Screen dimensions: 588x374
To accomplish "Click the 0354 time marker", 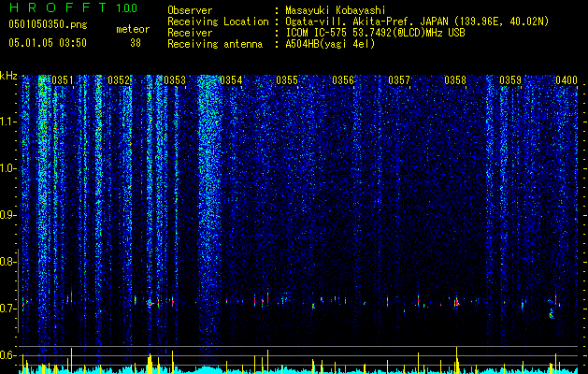I will pos(231,80).
